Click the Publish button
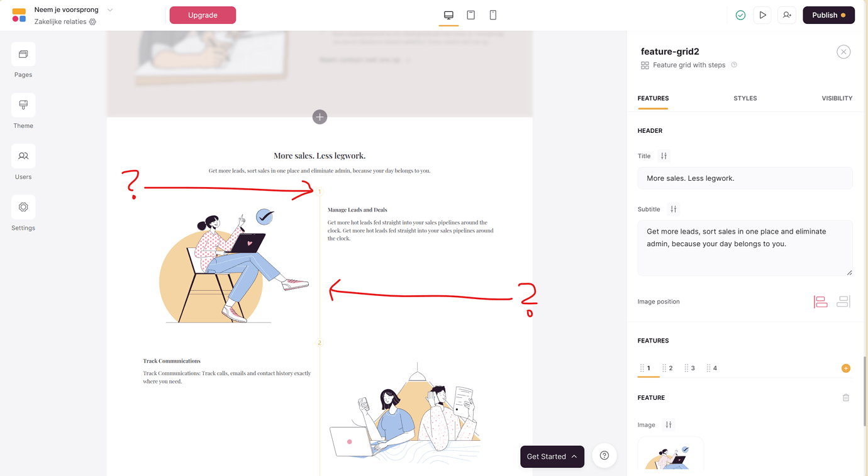The width and height of the screenshot is (868, 476). click(x=828, y=15)
